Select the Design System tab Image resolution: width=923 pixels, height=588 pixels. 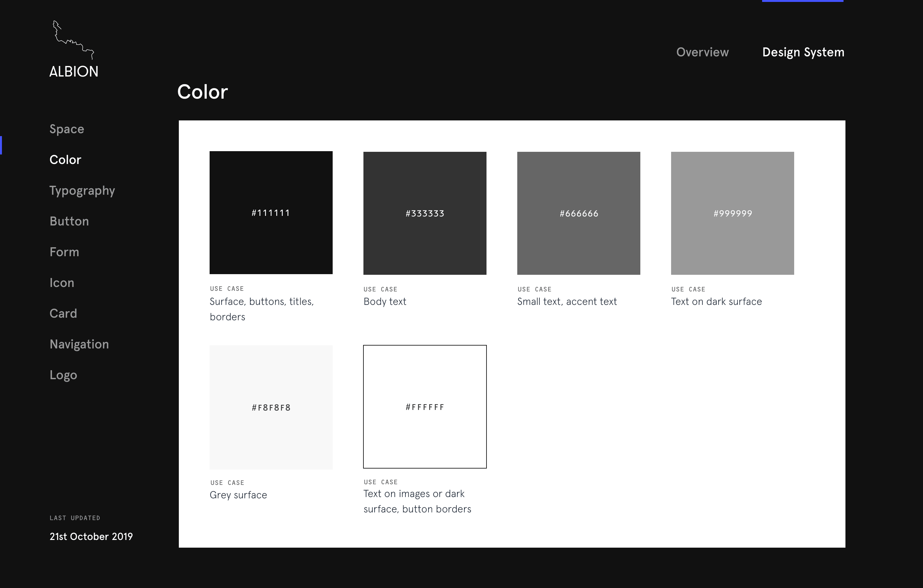coord(803,52)
